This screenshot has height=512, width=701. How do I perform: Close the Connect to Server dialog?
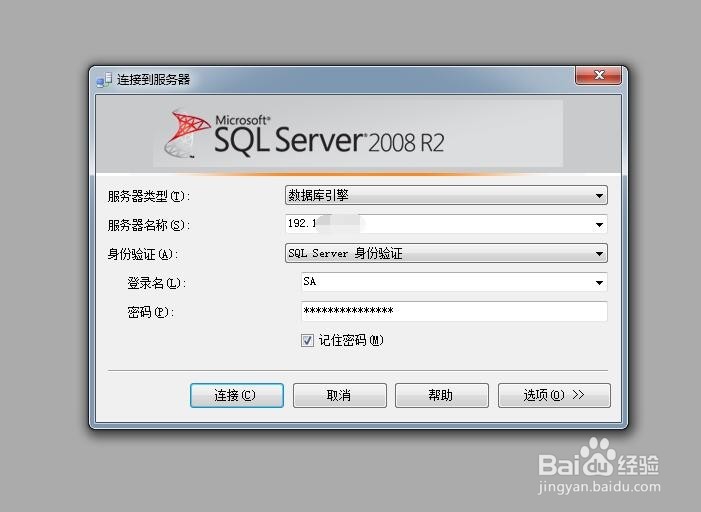(598, 75)
